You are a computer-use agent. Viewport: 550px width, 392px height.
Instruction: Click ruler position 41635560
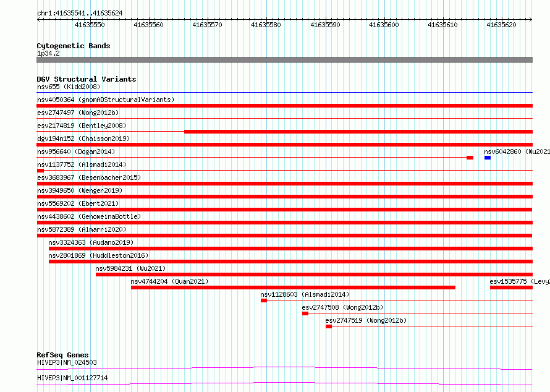[x=149, y=25]
